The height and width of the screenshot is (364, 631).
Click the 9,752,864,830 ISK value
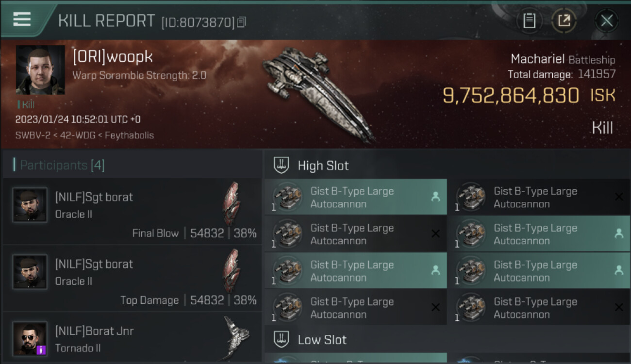point(511,96)
